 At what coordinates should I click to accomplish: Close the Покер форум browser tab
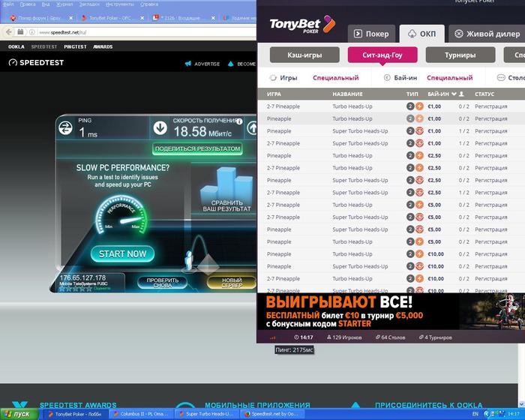[70, 18]
